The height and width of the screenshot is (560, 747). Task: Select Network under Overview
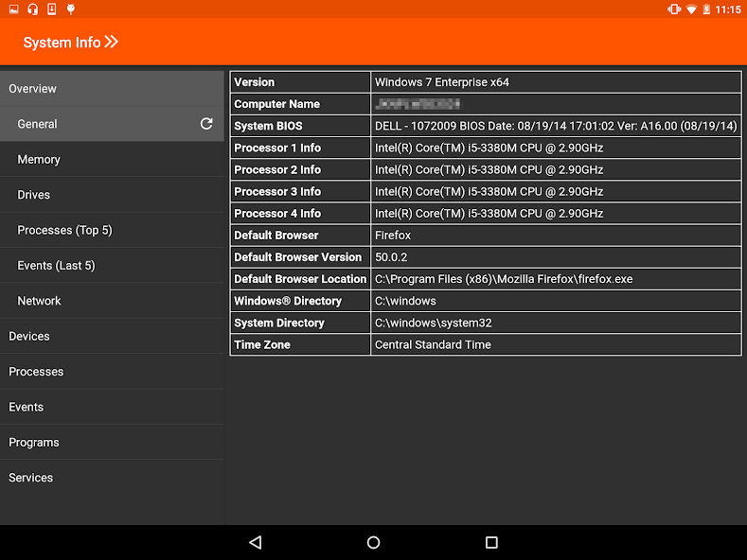(x=112, y=301)
